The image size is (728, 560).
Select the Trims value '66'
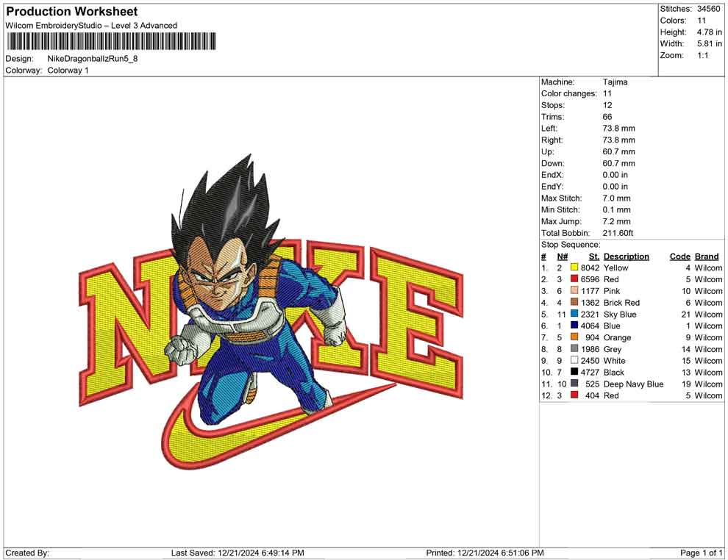point(607,117)
